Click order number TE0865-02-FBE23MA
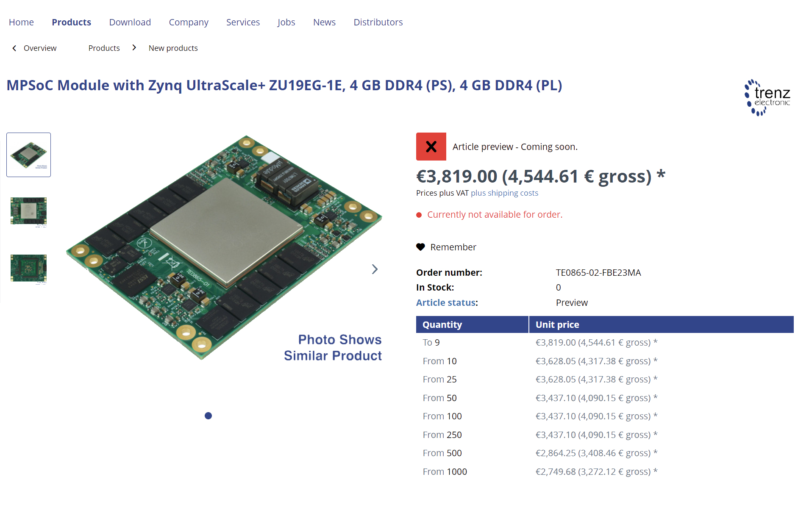 tap(598, 272)
